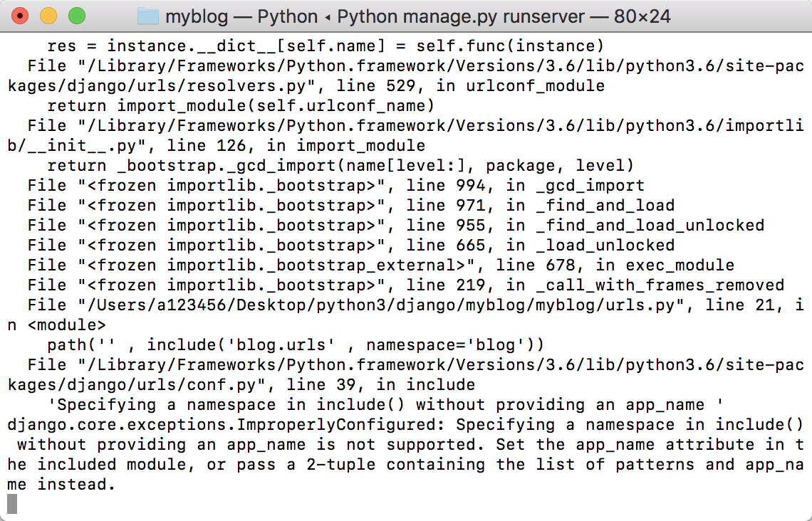Click 'return import_module(self.urlconf_name)' line
Viewport: 812px width, 521px height.
[x=240, y=106]
